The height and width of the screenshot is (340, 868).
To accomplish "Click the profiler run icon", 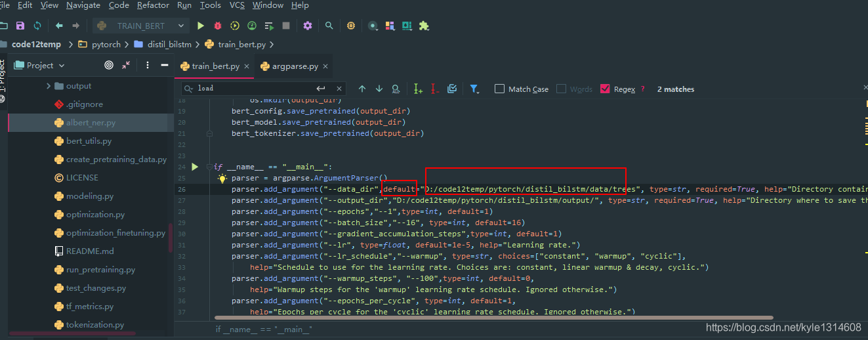I will tap(252, 26).
